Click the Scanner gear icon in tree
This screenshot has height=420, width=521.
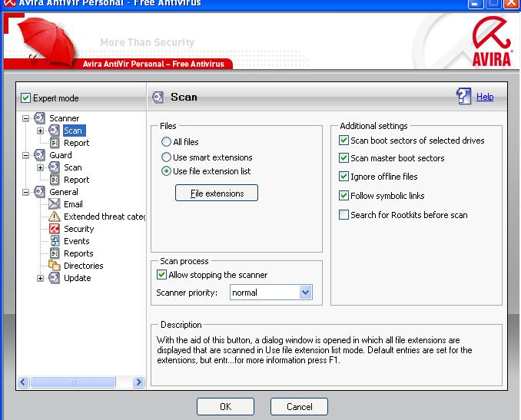tap(39, 118)
